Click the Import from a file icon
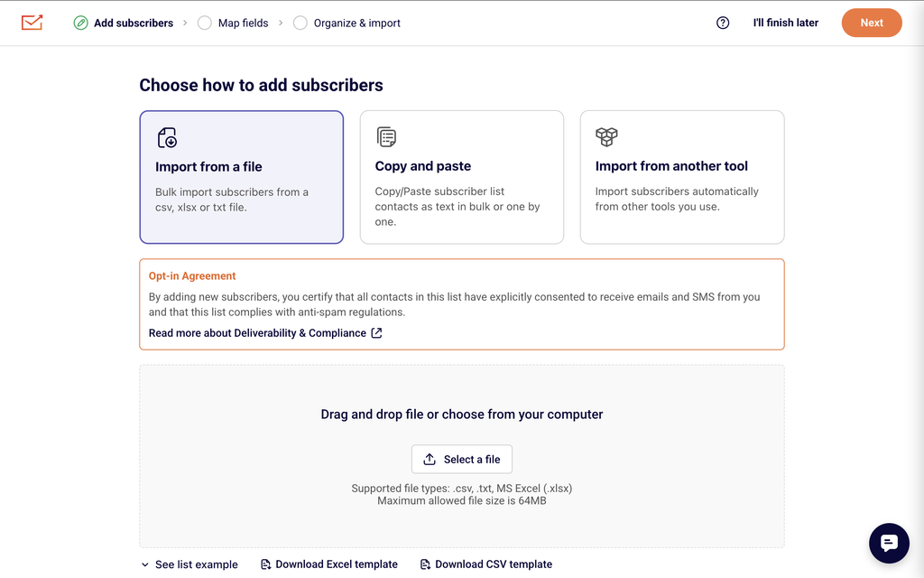The width and height of the screenshot is (924, 578). (x=167, y=137)
